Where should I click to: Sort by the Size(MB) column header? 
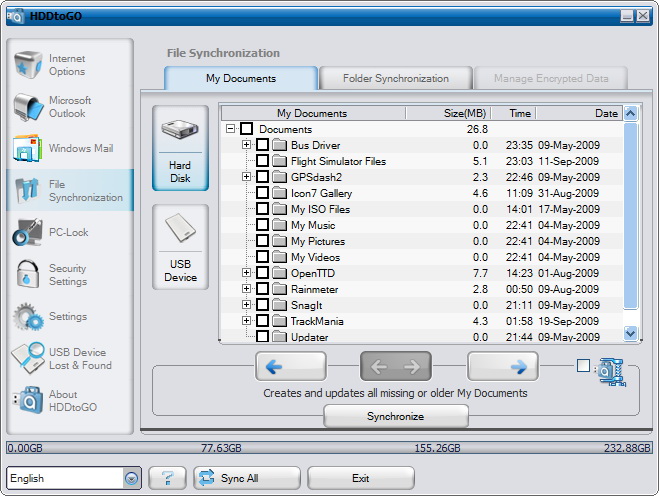click(448, 113)
